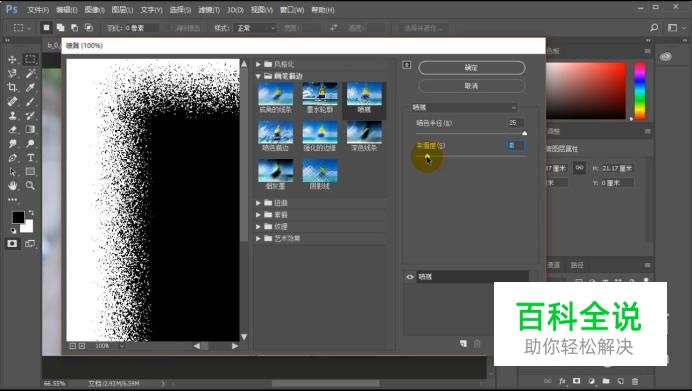Click the delete effect layer trash icon
The image size is (692, 391).
tap(477, 343)
